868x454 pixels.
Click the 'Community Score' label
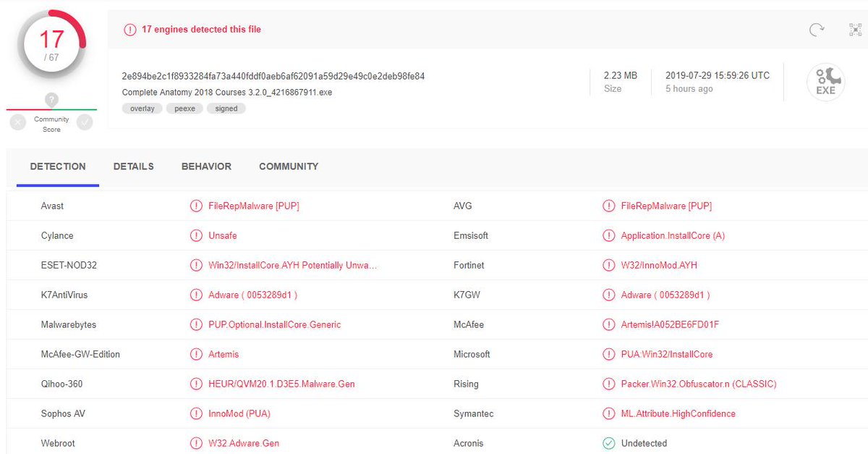pos(51,125)
